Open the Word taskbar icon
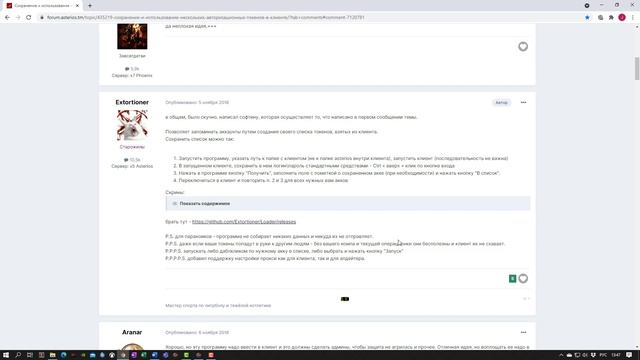 pos(154,355)
